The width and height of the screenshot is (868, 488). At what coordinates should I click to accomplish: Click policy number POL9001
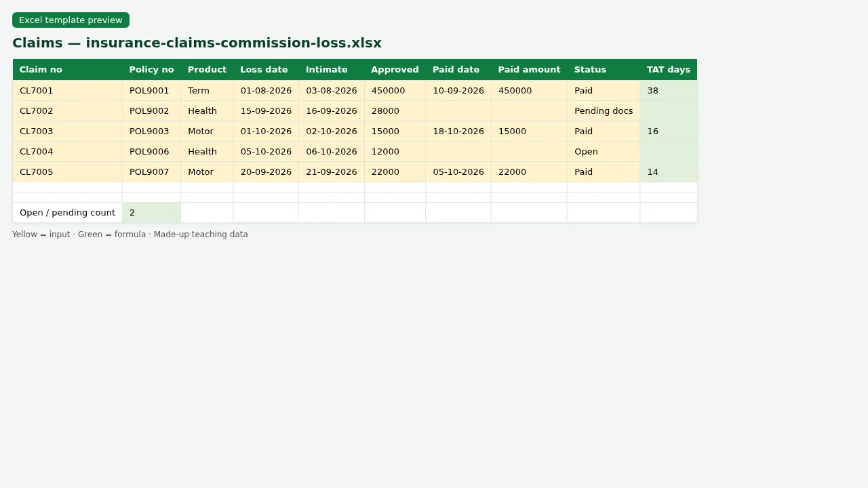tap(151, 91)
